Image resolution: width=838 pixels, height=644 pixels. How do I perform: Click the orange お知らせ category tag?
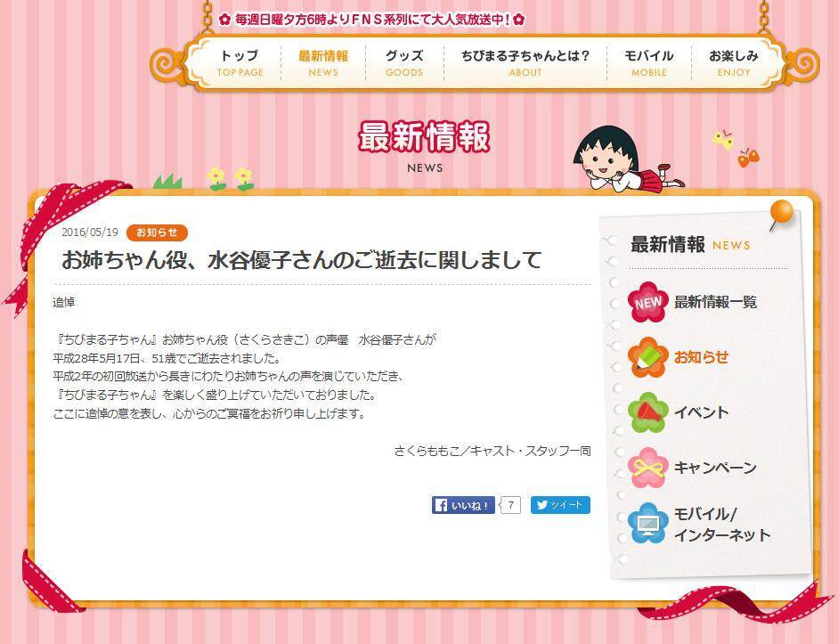(157, 232)
